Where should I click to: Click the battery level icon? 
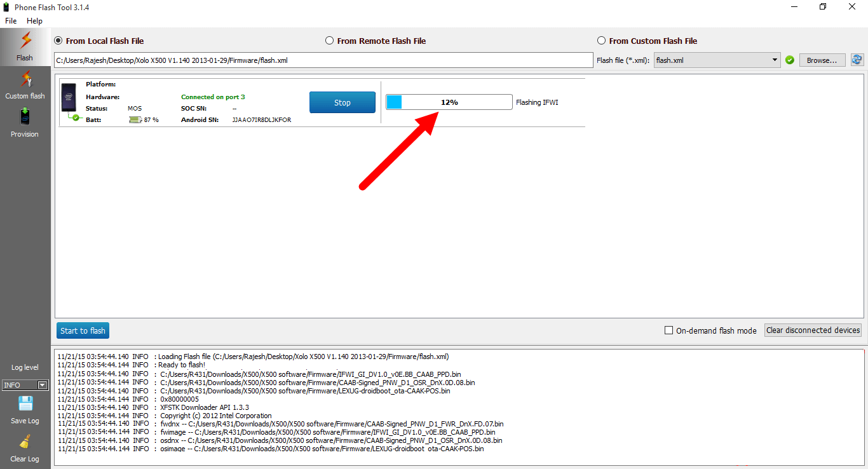coord(135,119)
